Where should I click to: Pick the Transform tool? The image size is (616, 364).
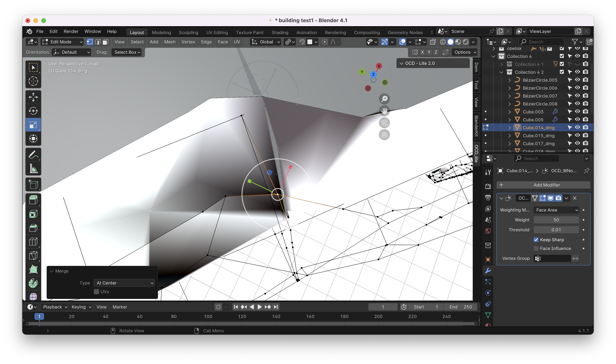[x=33, y=139]
